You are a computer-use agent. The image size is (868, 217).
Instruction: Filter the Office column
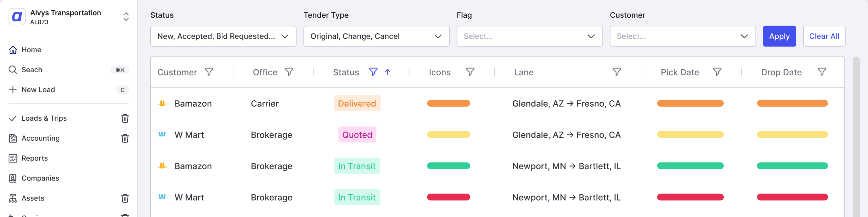coord(289,72)
